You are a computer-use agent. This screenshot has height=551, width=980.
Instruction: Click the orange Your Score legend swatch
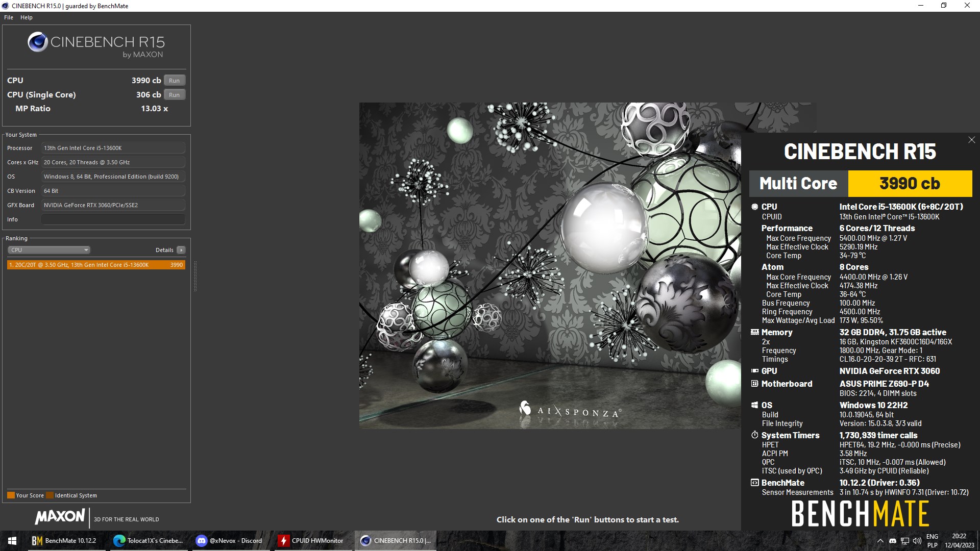pos(11,495)
